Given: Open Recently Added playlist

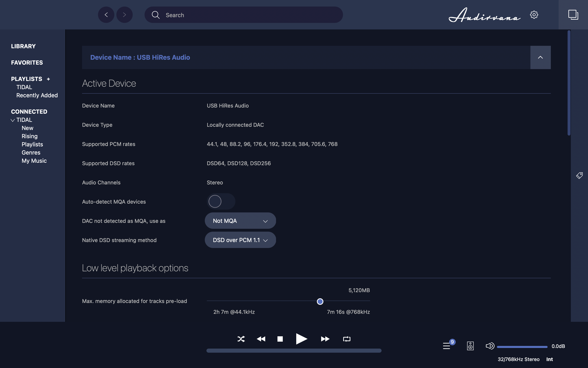Looking at the screenshot, I should click(x=37, y=95).
